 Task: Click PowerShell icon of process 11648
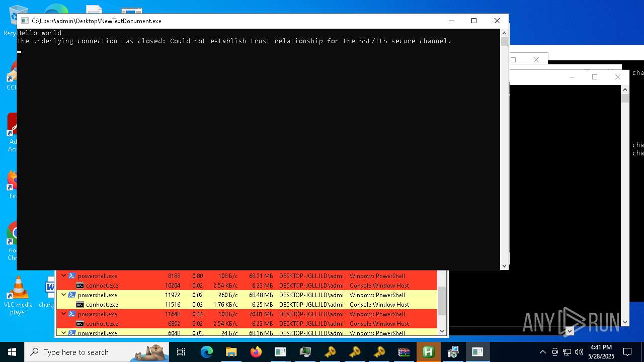tap(72, 314)
